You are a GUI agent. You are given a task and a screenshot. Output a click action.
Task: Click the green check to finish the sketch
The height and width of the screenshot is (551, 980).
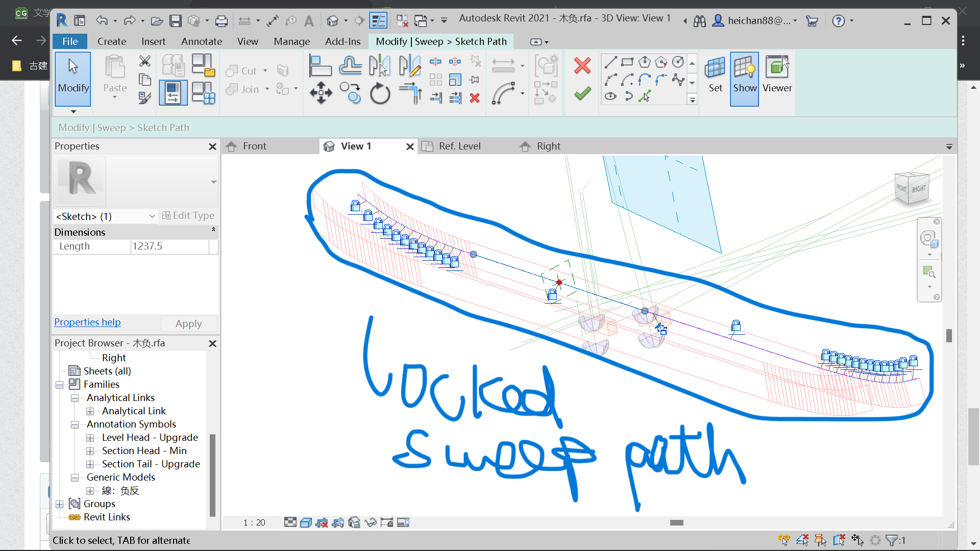[582, 94]
